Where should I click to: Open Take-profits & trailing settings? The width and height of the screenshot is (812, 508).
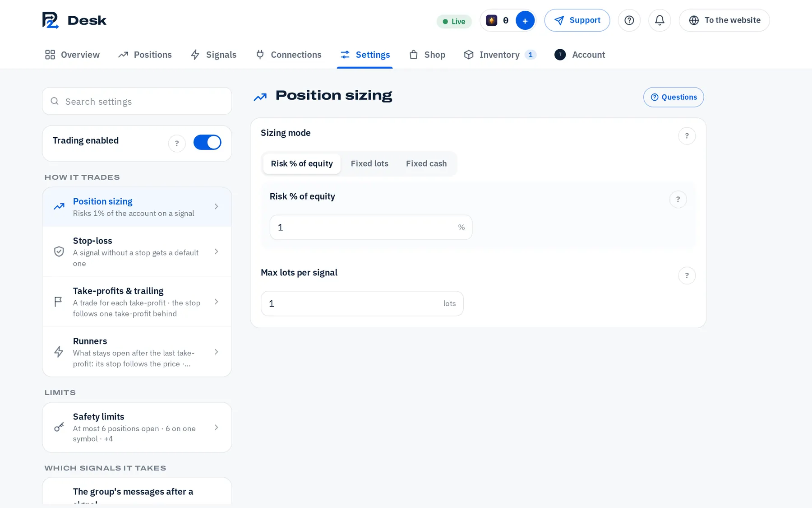(137, 302)
